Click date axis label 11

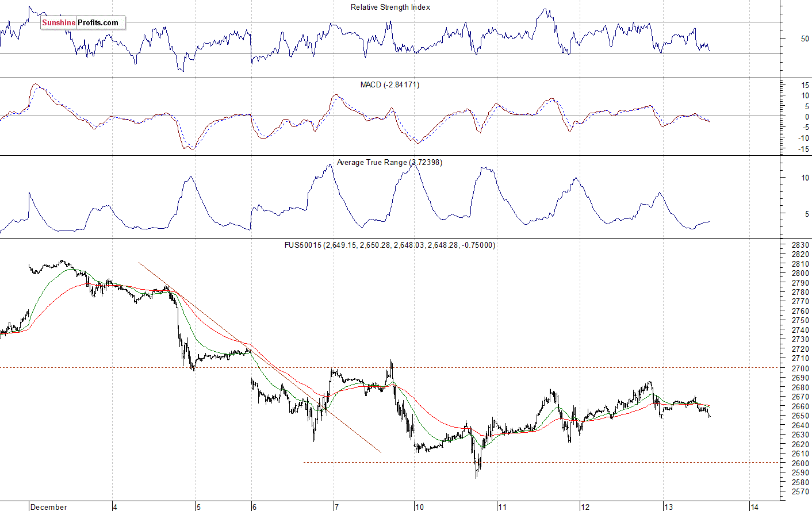502,507
